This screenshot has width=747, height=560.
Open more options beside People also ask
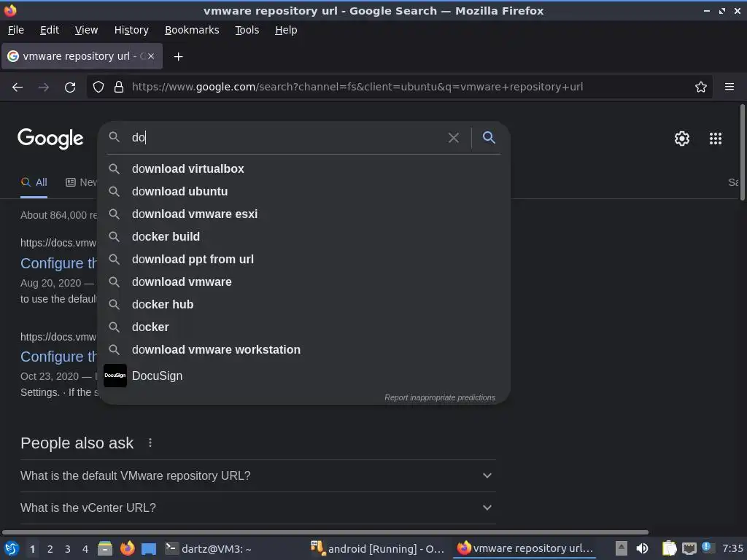pos(150,443)
